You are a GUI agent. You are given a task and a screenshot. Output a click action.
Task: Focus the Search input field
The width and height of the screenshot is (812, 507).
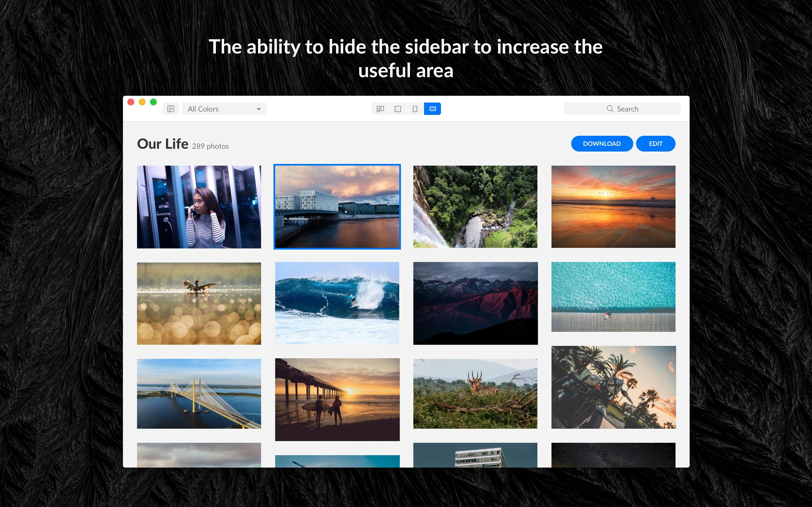coord(623,109)
